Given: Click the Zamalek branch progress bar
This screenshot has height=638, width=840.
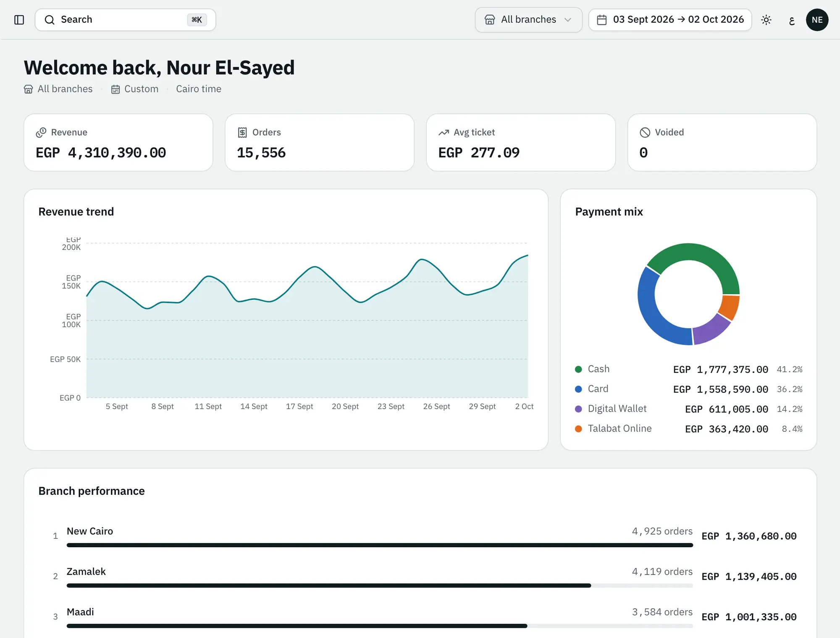Looking at the screenshot, I should click(x=380, y=585).
